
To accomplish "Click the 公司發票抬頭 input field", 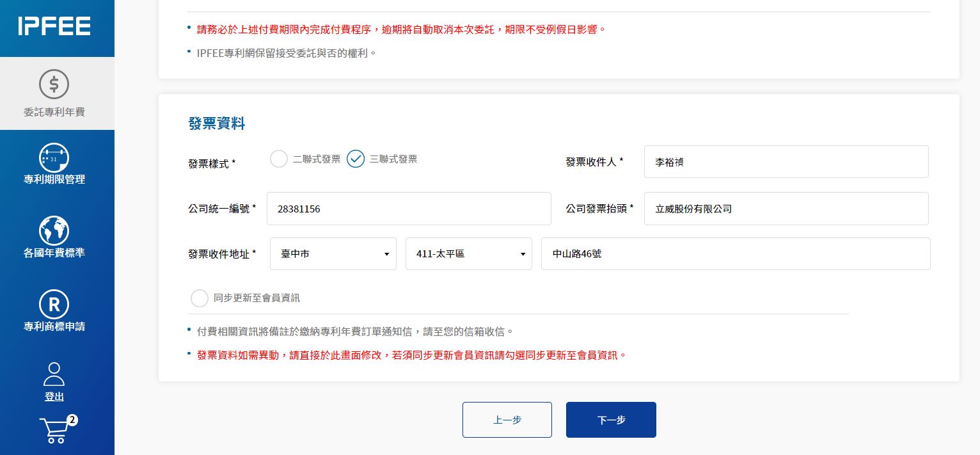I will click(786, 209).
